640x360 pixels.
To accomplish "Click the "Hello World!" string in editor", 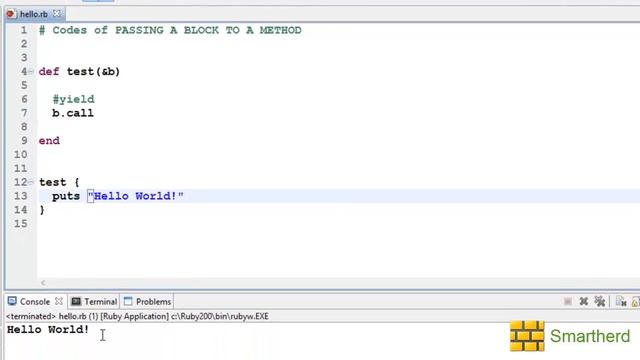I will point(136,196).
